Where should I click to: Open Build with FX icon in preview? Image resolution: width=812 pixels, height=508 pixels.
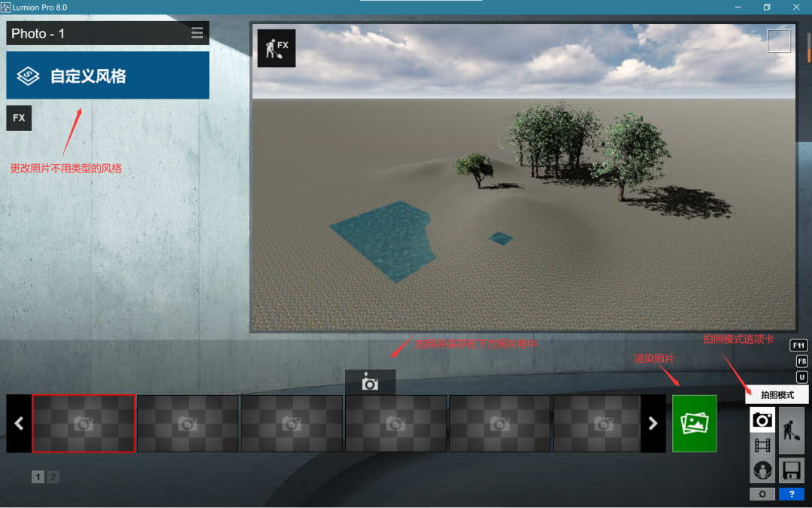(277, 48)
